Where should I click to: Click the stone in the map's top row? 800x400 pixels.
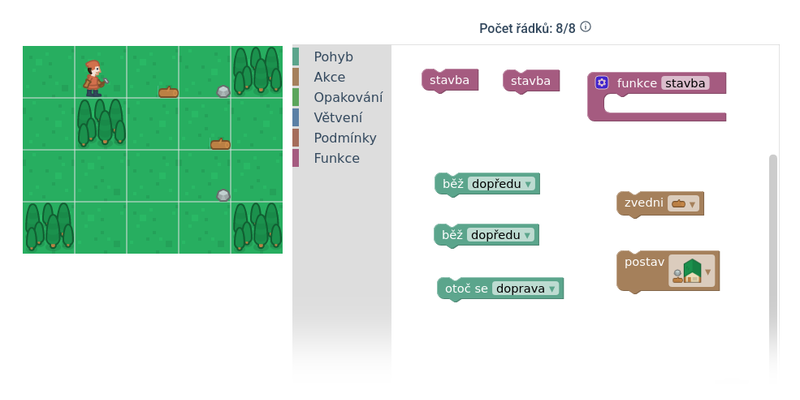coord(224,92)
